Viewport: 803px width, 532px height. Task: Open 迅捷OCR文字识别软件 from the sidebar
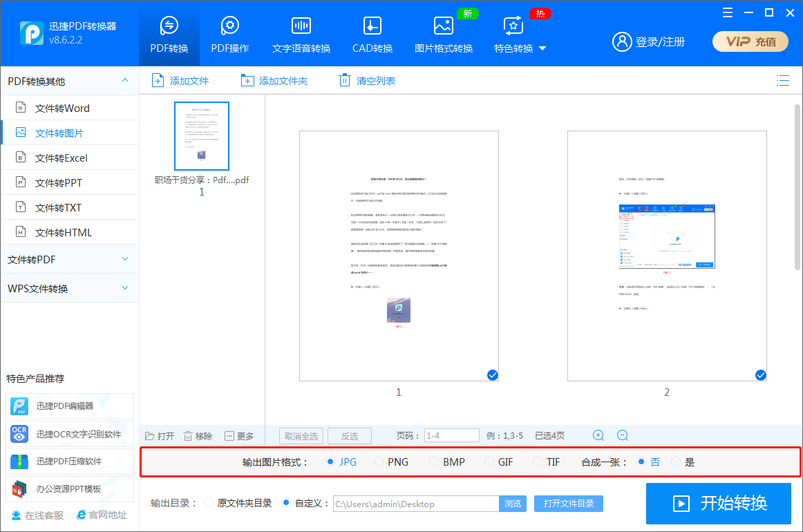tap(69, 434)
